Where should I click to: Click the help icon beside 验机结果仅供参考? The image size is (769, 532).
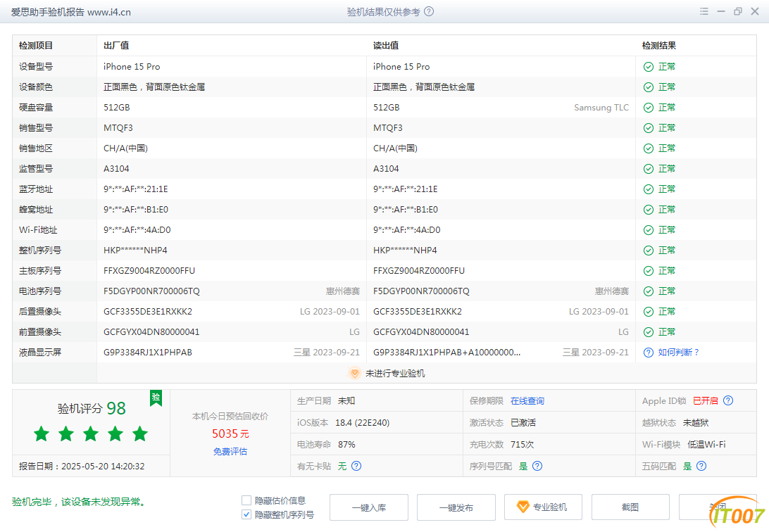(x=429, y=12)
